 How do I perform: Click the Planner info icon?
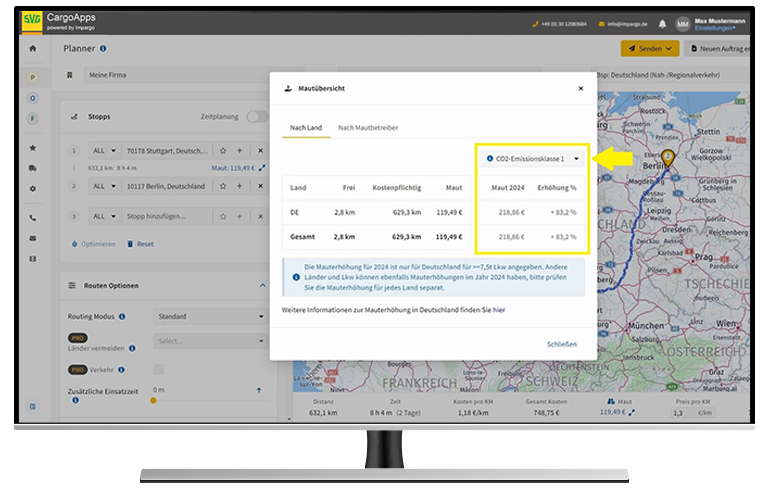pos(104,48)
